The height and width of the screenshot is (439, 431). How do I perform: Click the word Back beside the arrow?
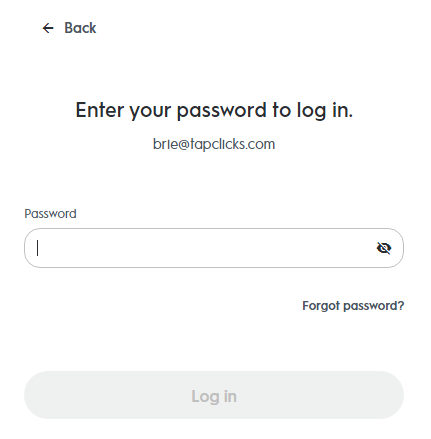coord(80,28)
